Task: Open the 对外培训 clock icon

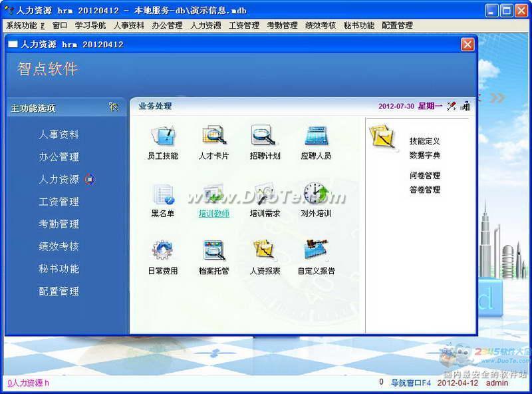Action: (316, 194)
